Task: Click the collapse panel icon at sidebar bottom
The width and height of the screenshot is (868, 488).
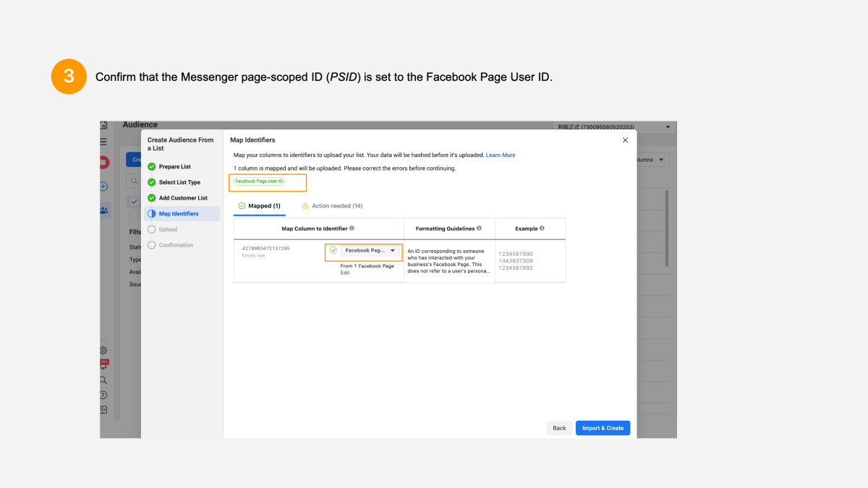Action: [x=103, y=409]
